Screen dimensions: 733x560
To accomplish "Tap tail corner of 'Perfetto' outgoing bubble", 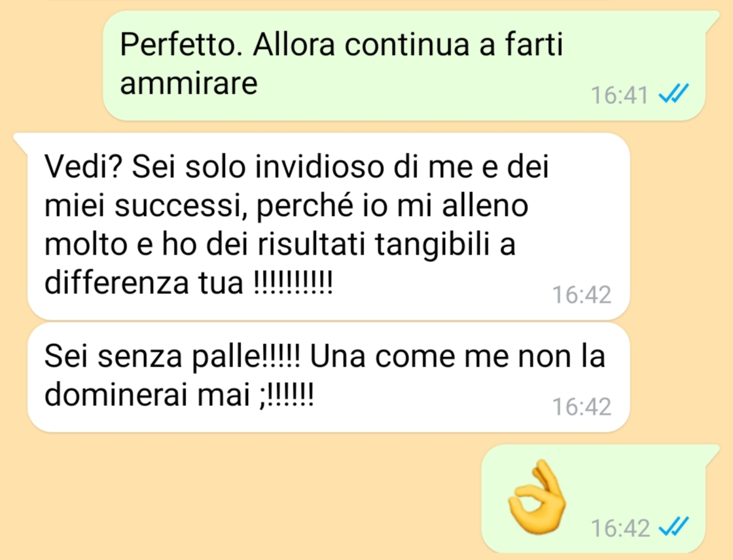I will point(712,20).
